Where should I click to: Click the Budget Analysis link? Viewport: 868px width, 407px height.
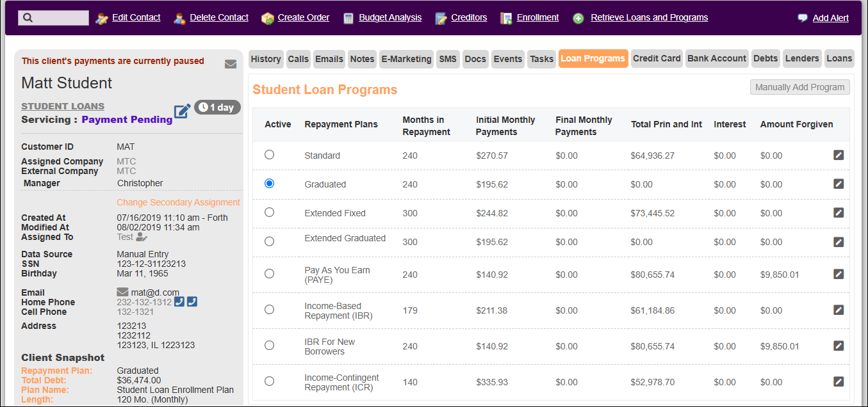point(390,17)
